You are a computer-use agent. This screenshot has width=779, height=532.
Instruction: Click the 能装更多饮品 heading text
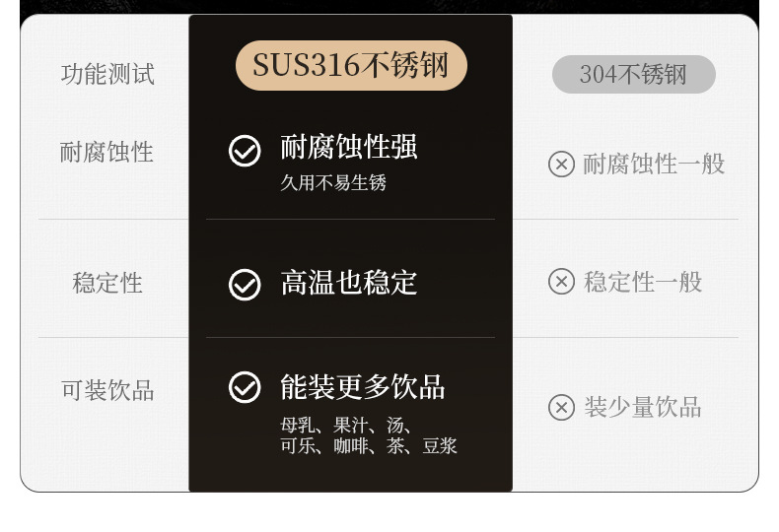[363, 387]
